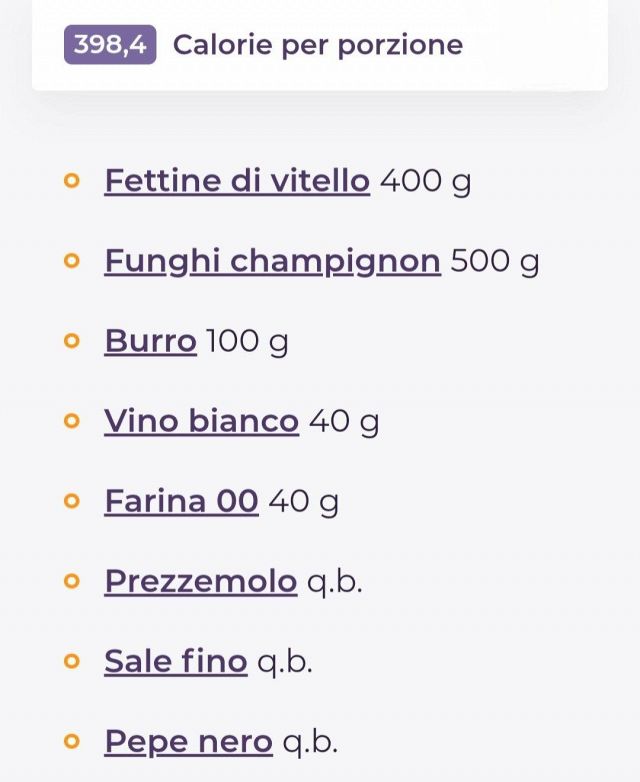Click the bullet icon beside Fettine di vitello
Screen dimensions: 640x782
coord(72,181)
